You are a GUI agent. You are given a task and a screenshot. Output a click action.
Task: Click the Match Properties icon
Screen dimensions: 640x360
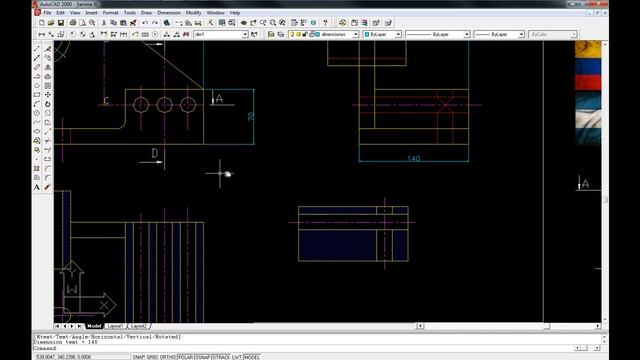click(133, 23)
